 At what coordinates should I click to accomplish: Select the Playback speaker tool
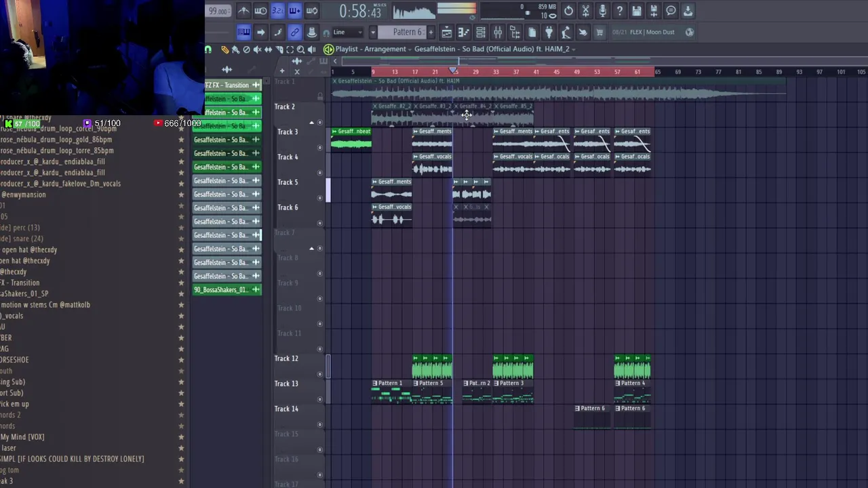311,49
